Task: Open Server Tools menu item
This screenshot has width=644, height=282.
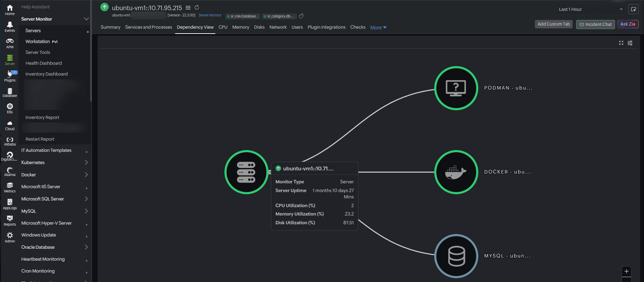Action: 38,52
